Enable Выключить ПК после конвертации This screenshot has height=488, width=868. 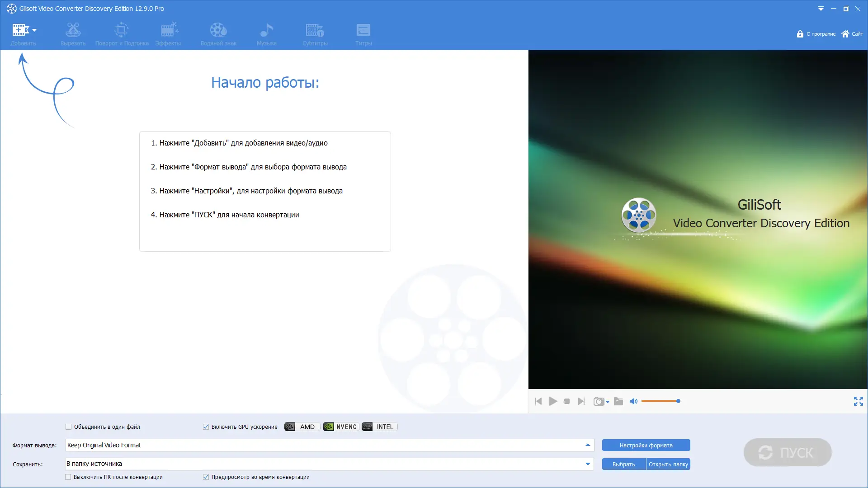tap(68, 477)
